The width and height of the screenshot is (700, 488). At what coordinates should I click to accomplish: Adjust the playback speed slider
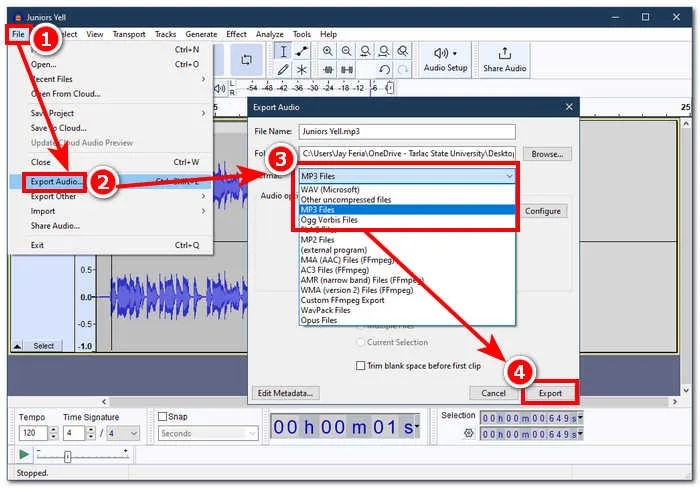pos(68,456)
